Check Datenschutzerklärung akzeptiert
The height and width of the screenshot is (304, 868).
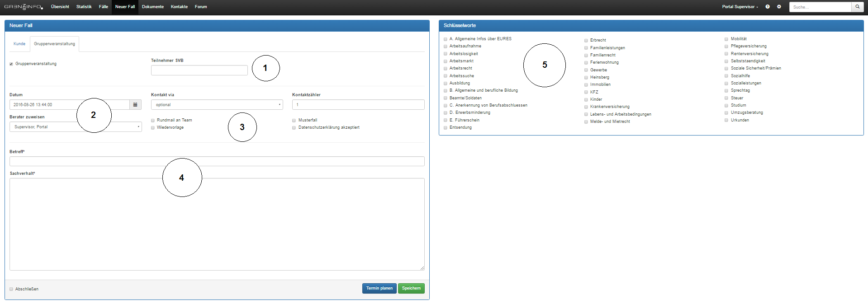click(294, 128)
